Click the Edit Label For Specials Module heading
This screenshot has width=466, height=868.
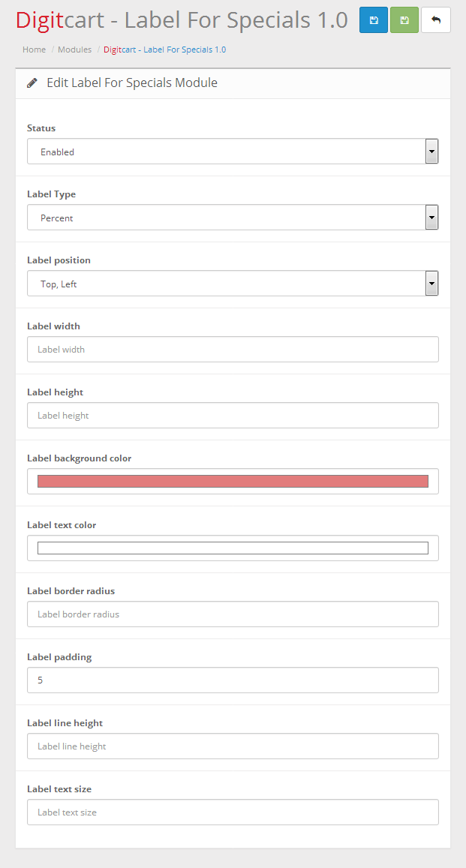pyautogui.click(x=132, y=83)
